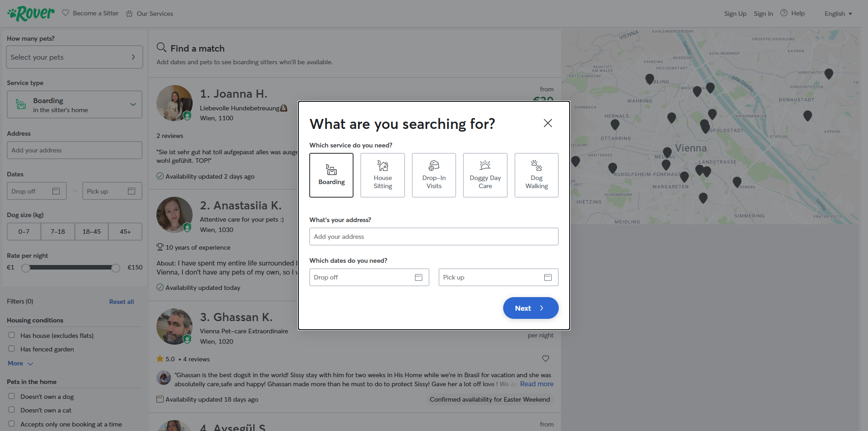The height and width of the screenshot is (431, 868).
Task: Select the Doggy Day Care icon
Action: (485, 165)
